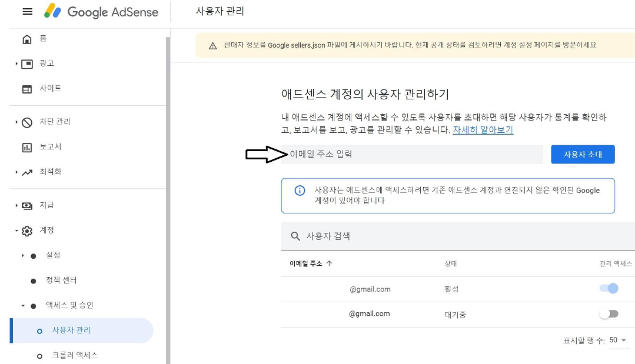Collapse the 액세스 및 승인 arrow

coord(23,306)
